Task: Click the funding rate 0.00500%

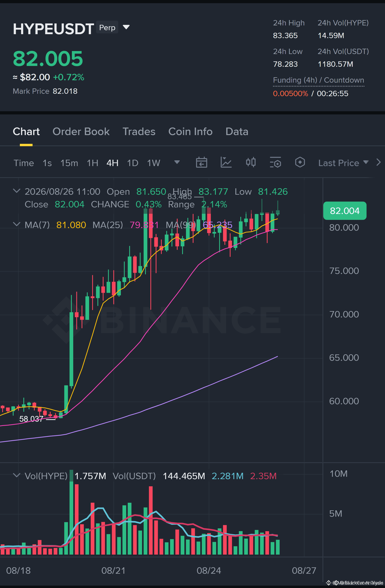Action: (x=291, y=94)
